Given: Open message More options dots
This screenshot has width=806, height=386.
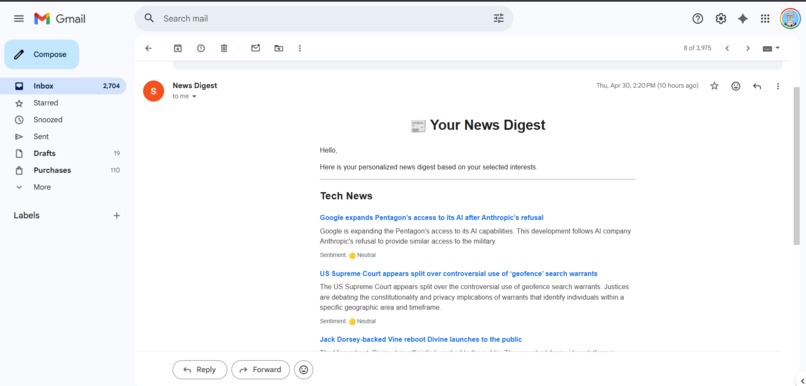Looking at the screenshot, I should (778, 86).
